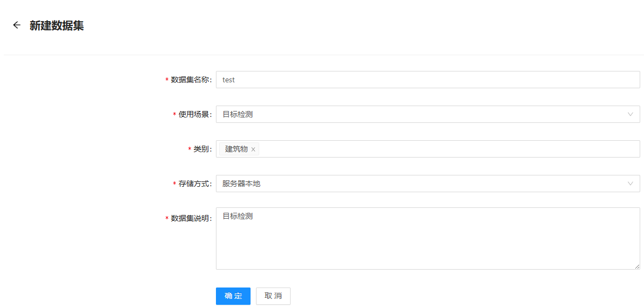Click the 新建数据集 page title
This screenshot has height=307, width=644.
click(x=57, y=25)
